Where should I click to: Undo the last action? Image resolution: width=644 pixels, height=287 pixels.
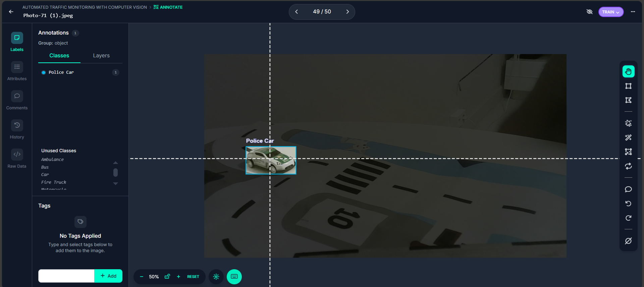628,204
